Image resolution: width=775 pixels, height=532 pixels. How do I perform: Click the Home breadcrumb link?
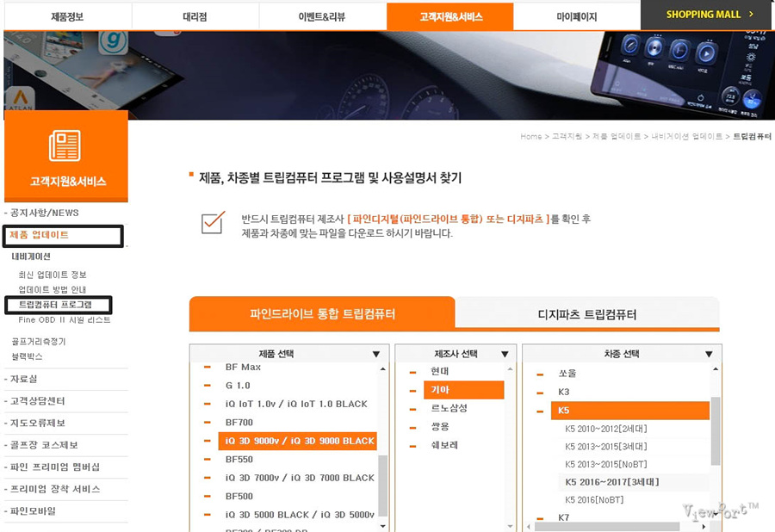coord(530,136)
